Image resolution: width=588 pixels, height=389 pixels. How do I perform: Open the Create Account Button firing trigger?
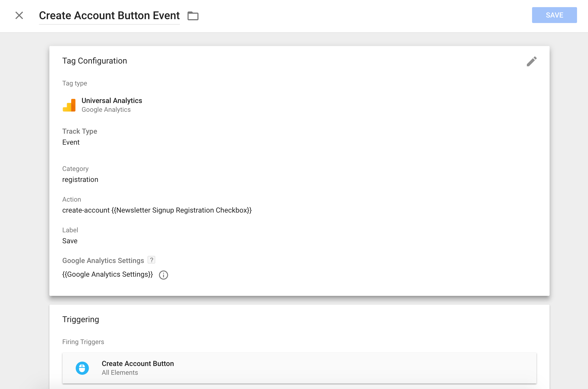point(299,368)
